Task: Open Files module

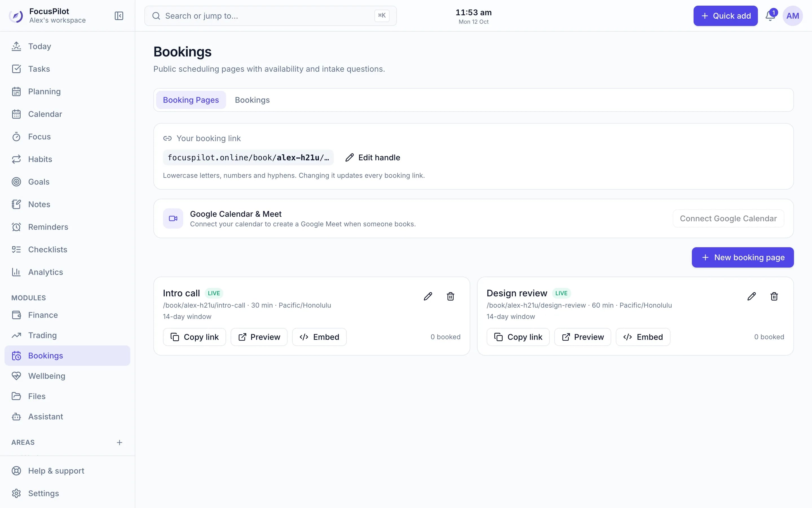Action: pos(67,396)
